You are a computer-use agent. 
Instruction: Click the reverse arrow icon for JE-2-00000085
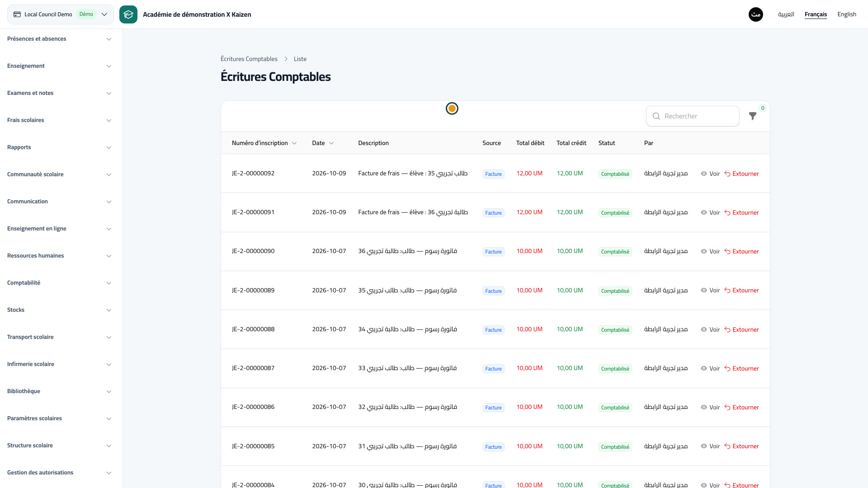(727, 446)
